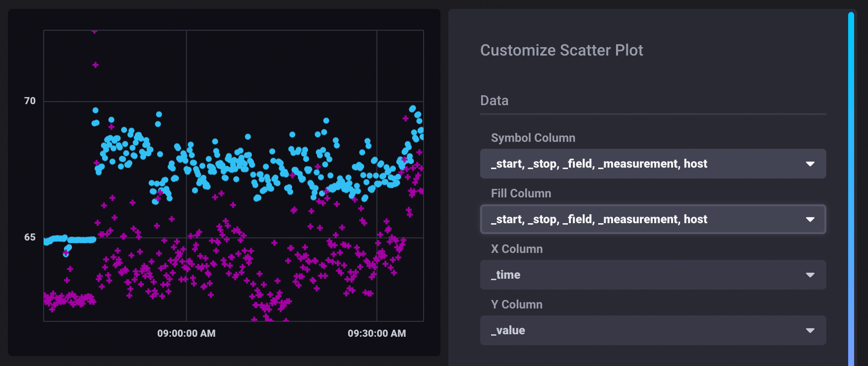Click the caret arrow in Y Column selector
This screenshot has height=366, width=868.
810,330
